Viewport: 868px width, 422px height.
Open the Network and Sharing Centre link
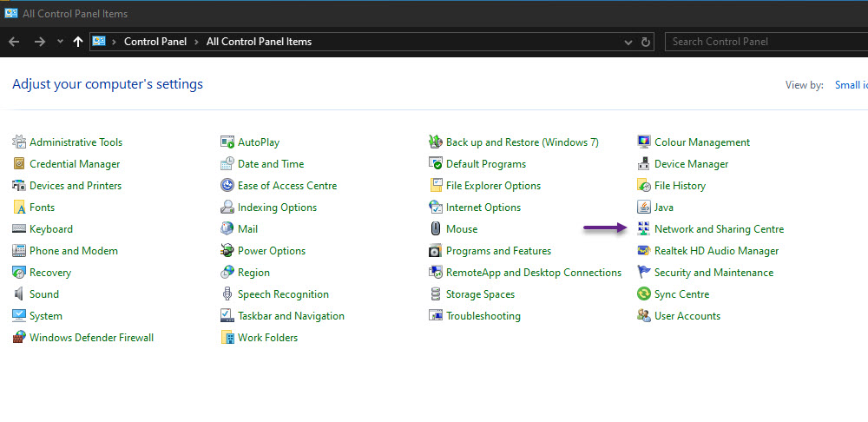pyautogui.click(x=719, y=228)
